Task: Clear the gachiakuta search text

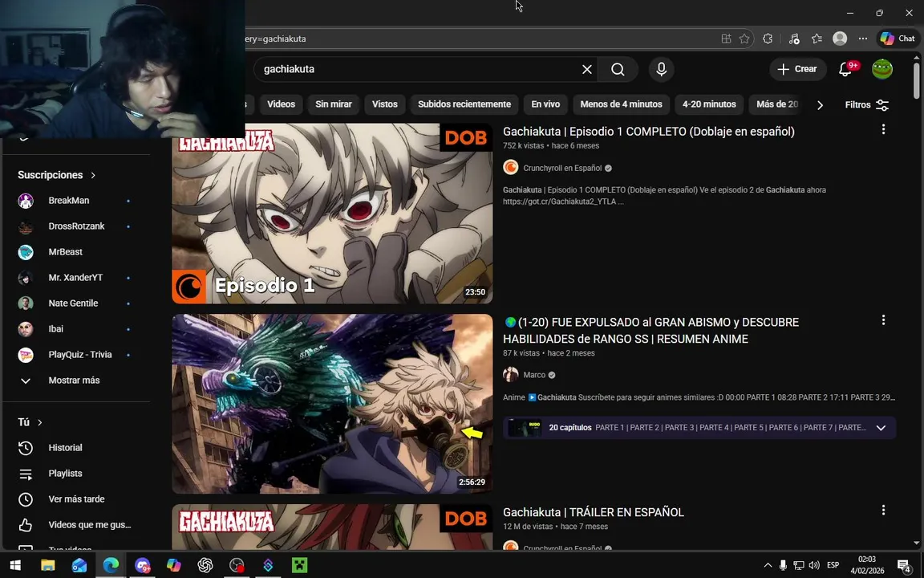Action: click(587, 69)
